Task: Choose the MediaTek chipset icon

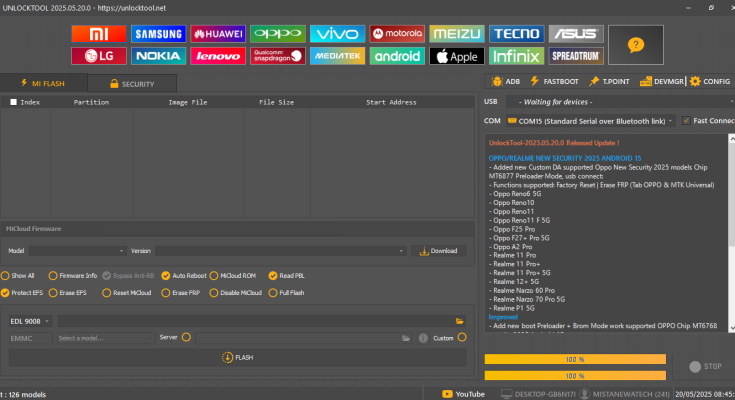Action: click(x=338, y=56)
